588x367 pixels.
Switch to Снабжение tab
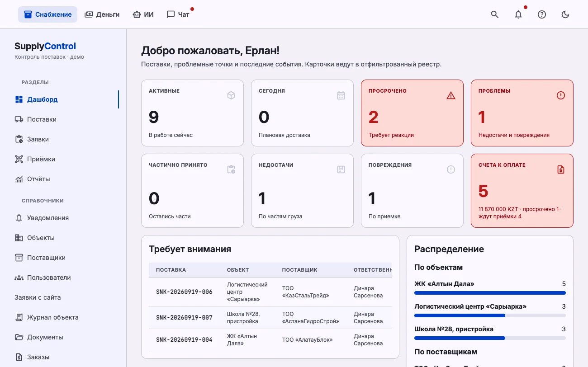[x=47, y=14]
